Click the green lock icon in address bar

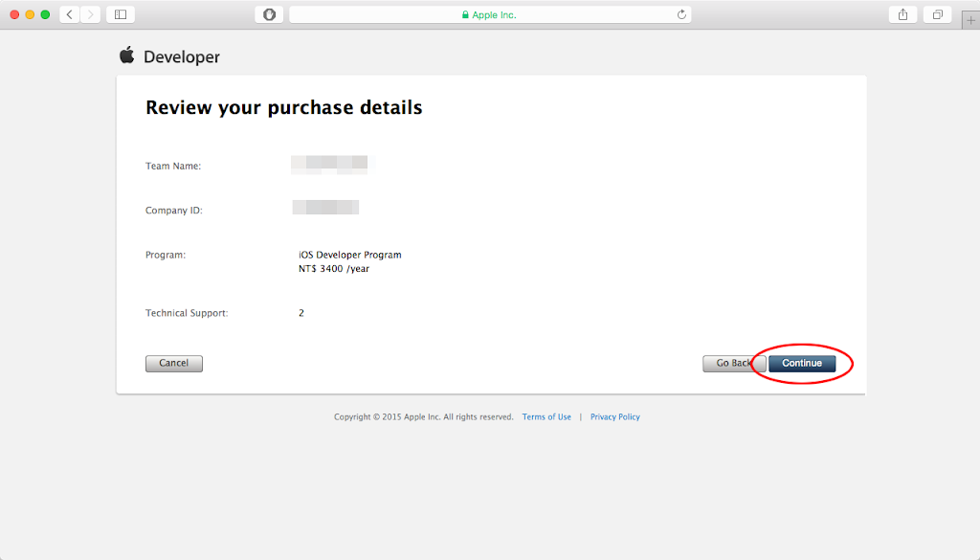(x=465, y=15)
